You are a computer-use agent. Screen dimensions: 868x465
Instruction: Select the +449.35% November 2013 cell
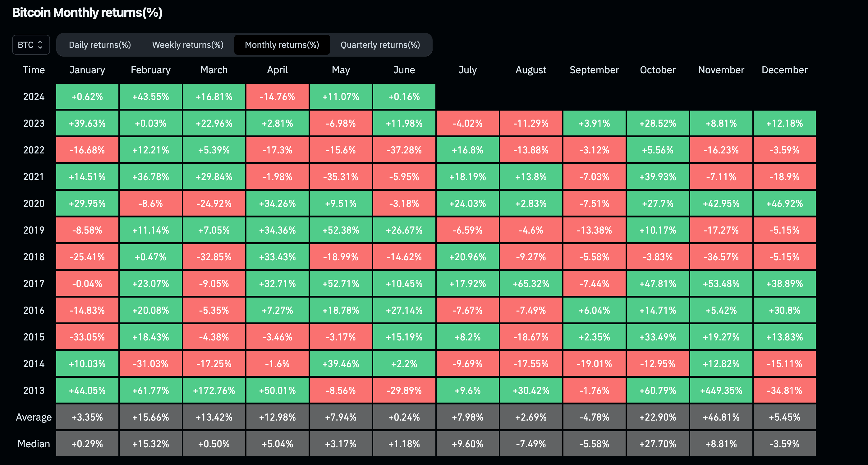coord(721,390)
